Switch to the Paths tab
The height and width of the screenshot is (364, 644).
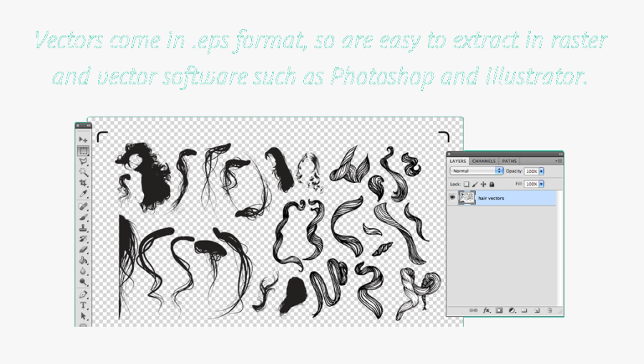click(509, 161)
